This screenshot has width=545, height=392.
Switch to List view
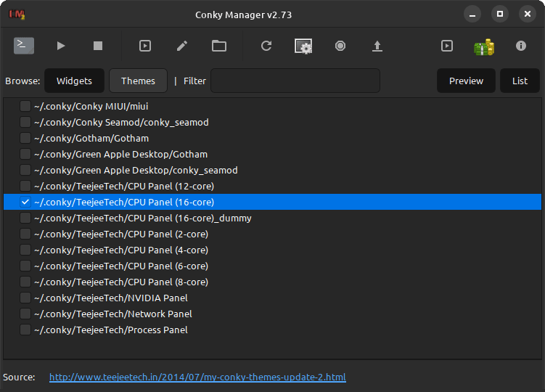pos(520,81)
